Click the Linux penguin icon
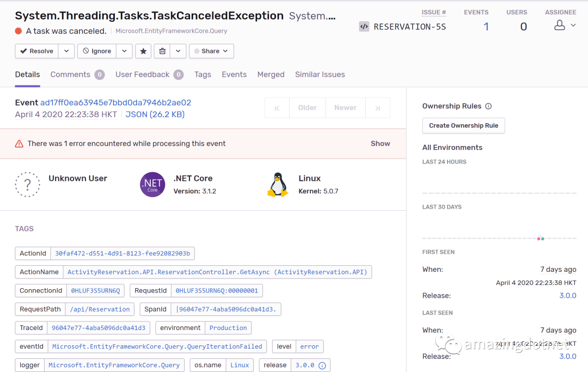588x372 pixels. click(278, 185)
